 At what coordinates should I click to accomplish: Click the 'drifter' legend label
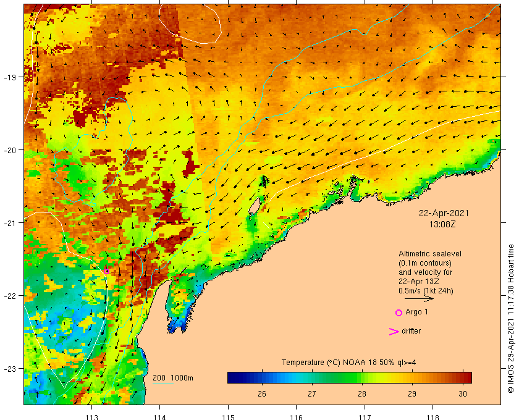point(411,331)
